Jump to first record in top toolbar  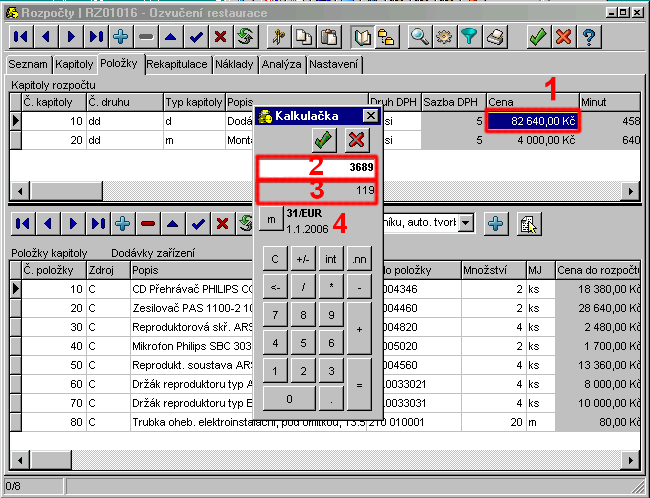(21, 37)
